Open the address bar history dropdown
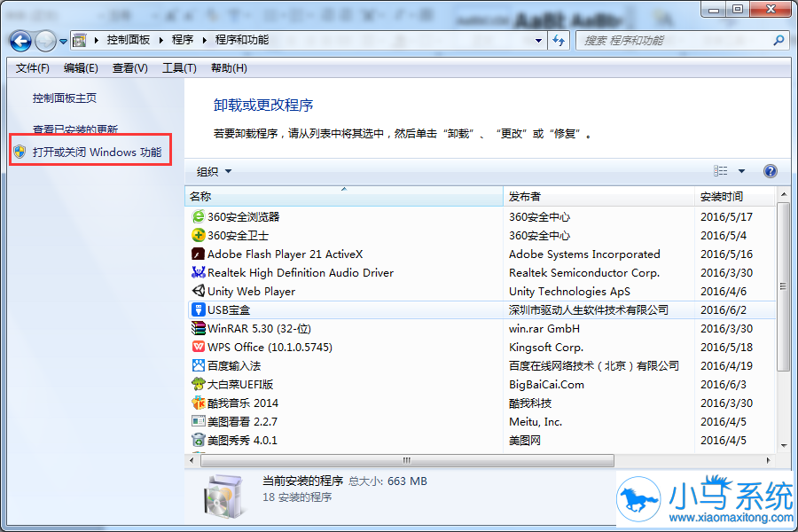This screenshot has height=532, width=798. pos(538,40)
